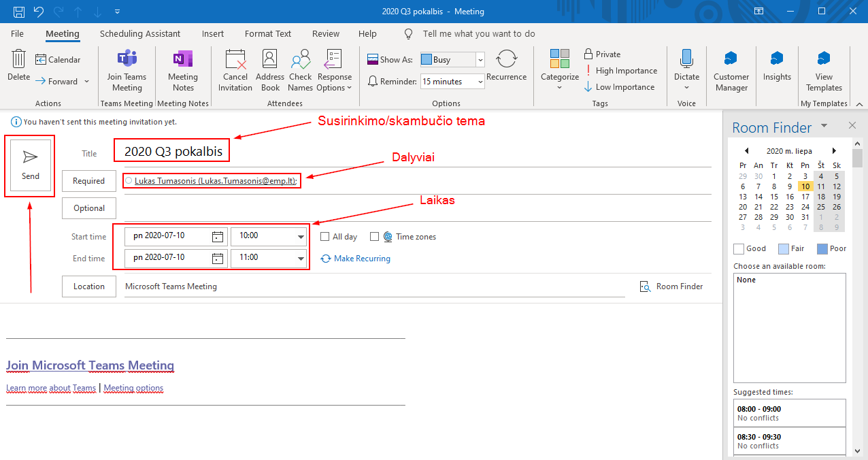
Task: Click the Check Names icon
Action: pos(300,60)
